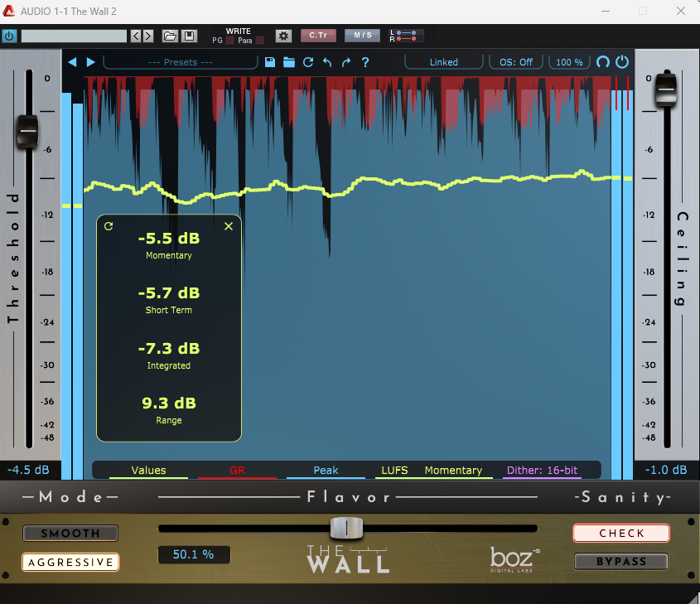Redo the last change
This screenshot has width=700, height=604.
tap(346, 62)
